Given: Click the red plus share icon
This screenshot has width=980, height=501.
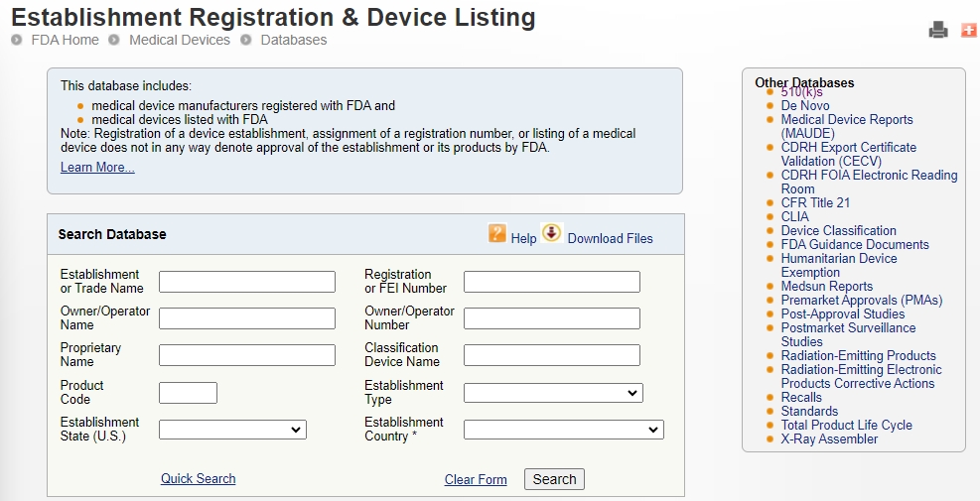Looking at the screenshot, I should 969,30.
